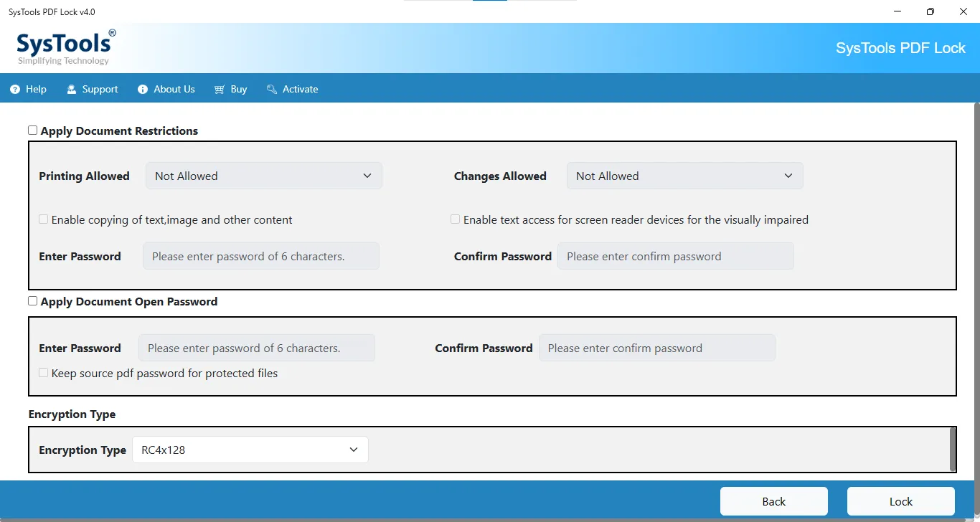The width and height of the screenshot is (980, 522).
Task: Click the Activate key icon
Action: click(272, 90)
